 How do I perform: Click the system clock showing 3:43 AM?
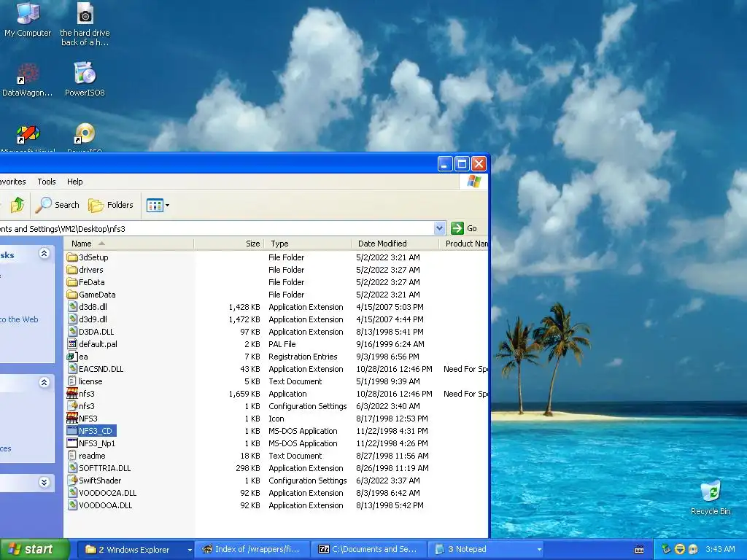point(720,550)
